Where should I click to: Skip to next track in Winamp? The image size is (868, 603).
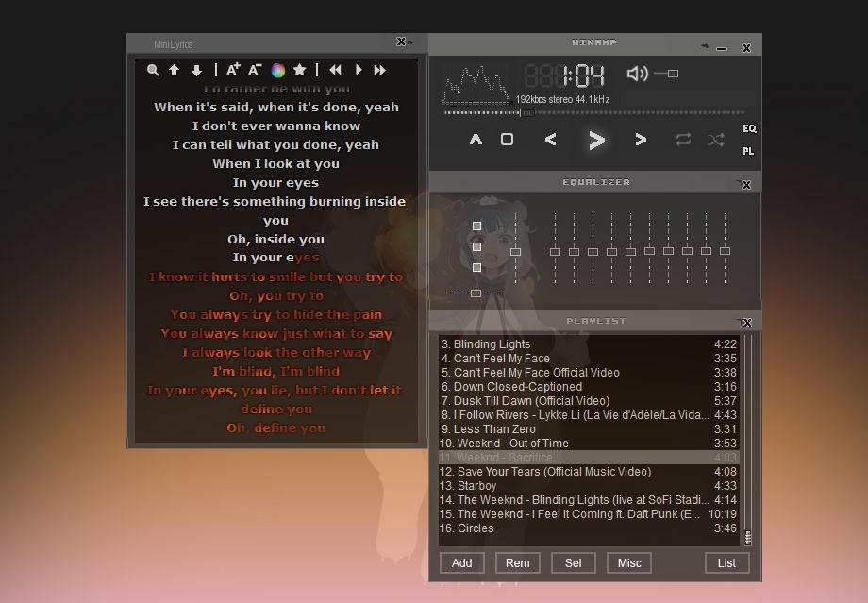click(x=641, y=140)
